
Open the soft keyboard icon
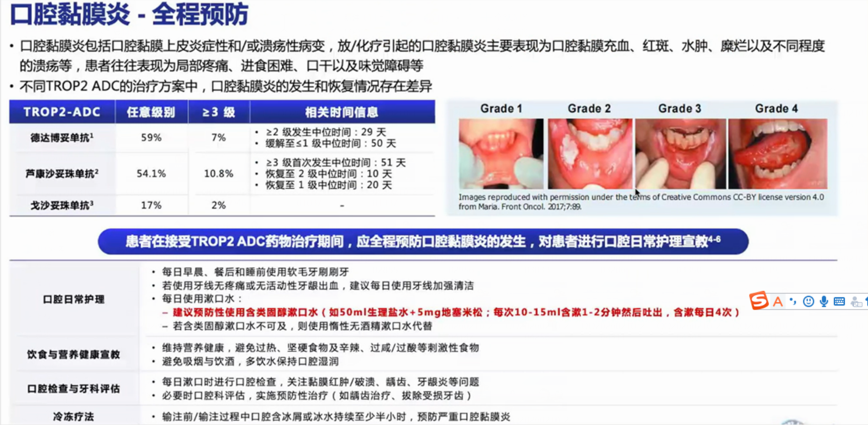(x=839, y=302)
